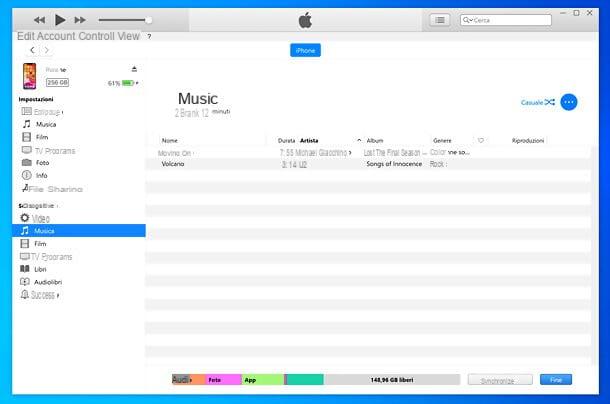Click the Audio storage segment

[189, 379]
